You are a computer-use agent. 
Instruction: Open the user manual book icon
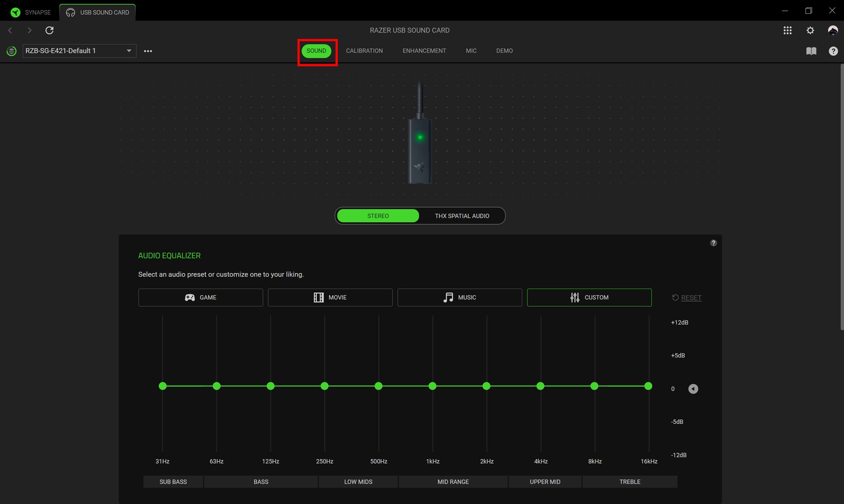[811, 51]
